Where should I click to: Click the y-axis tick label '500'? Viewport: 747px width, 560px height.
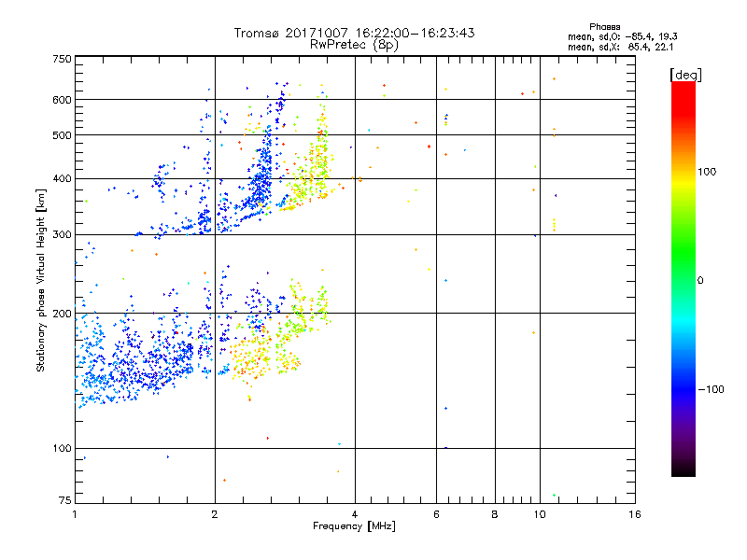point(62,135)
